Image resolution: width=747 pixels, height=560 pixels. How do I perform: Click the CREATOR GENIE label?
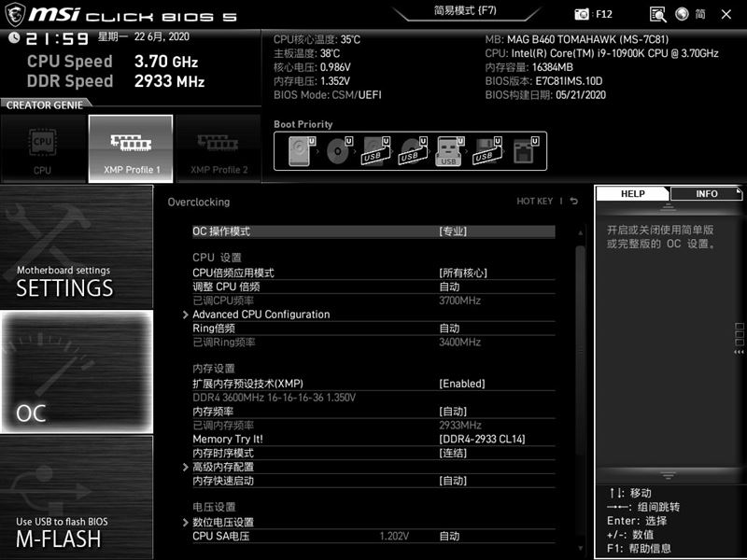click(x=45, y=105)
